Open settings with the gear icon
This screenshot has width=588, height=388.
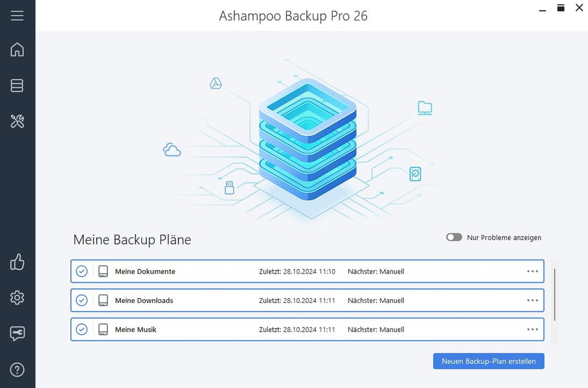click(x=17, y=298)
